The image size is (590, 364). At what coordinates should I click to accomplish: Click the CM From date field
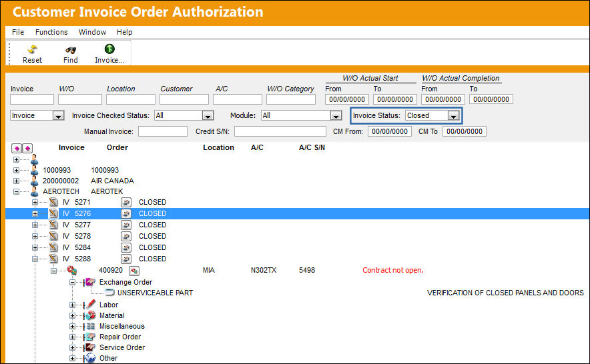pyautogui.click(x=390, y=131)
